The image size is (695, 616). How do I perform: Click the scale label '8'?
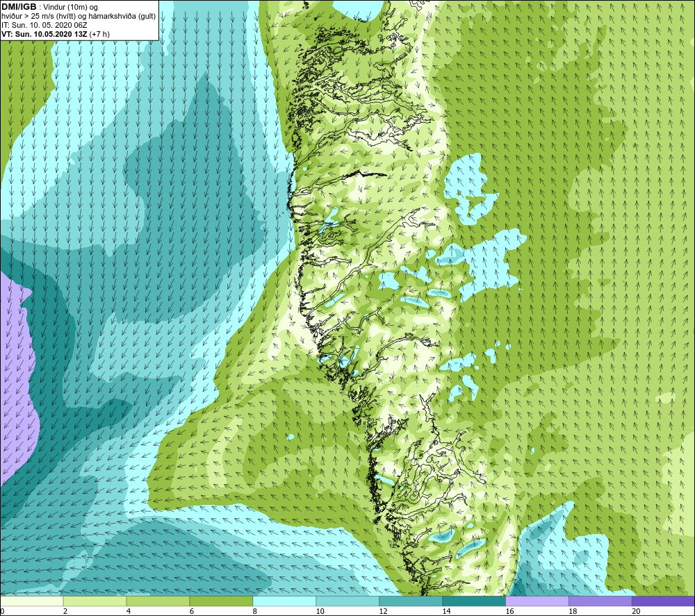255,611
